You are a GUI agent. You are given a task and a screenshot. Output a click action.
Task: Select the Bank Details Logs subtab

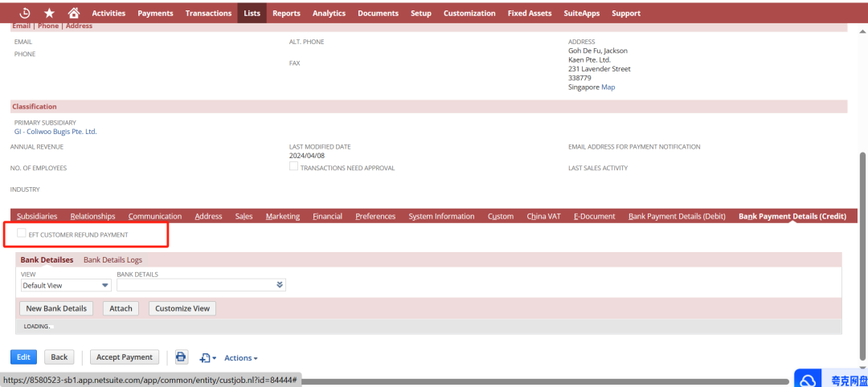(x=113, y=260)
